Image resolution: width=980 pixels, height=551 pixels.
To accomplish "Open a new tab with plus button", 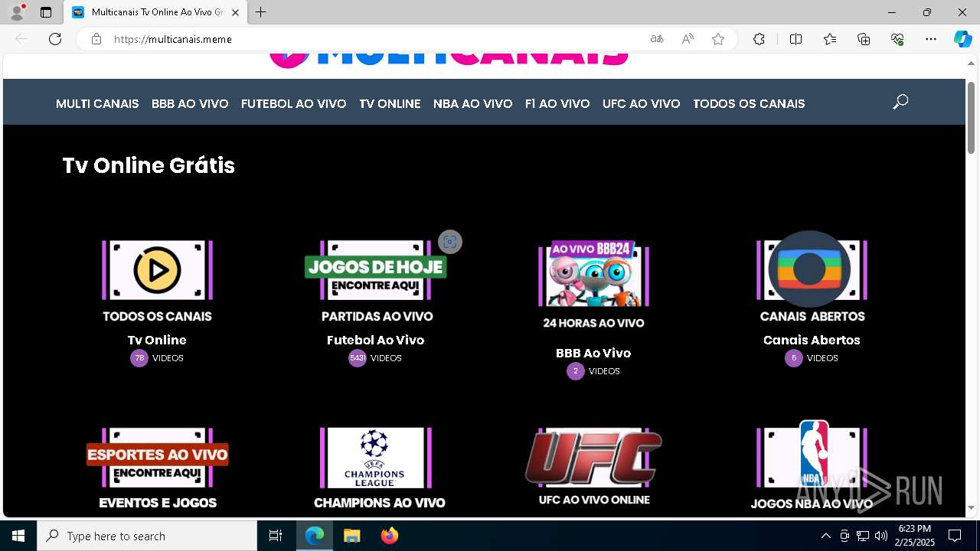I will tap(261, 12).
